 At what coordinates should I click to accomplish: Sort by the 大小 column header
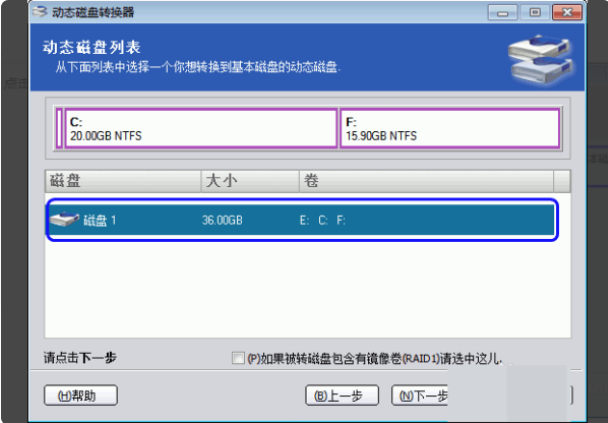click(x=250, y=181)
